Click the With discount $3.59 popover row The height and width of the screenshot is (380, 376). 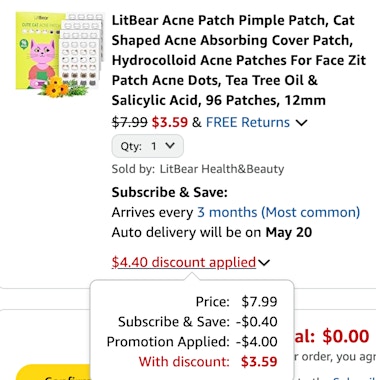[x=208, y=362]
